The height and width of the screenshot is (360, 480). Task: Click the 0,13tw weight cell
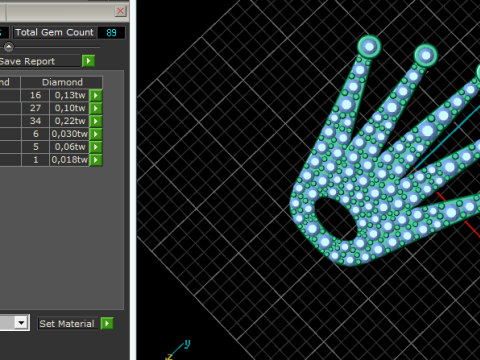70,95
